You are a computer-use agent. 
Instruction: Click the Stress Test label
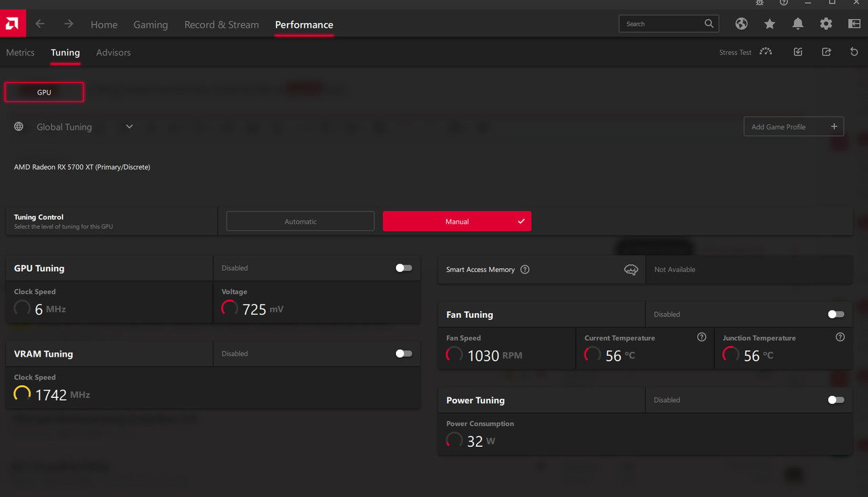(735, 52)
